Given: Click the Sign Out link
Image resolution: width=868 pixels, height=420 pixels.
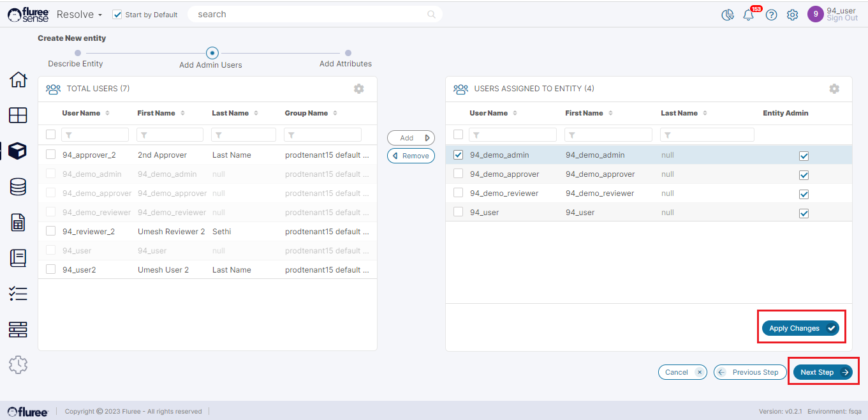Looking at the screenshot, I should click(842, 19).
